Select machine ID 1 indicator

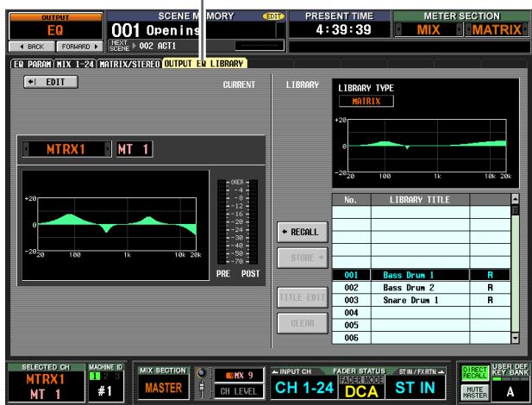click(95, 376)
